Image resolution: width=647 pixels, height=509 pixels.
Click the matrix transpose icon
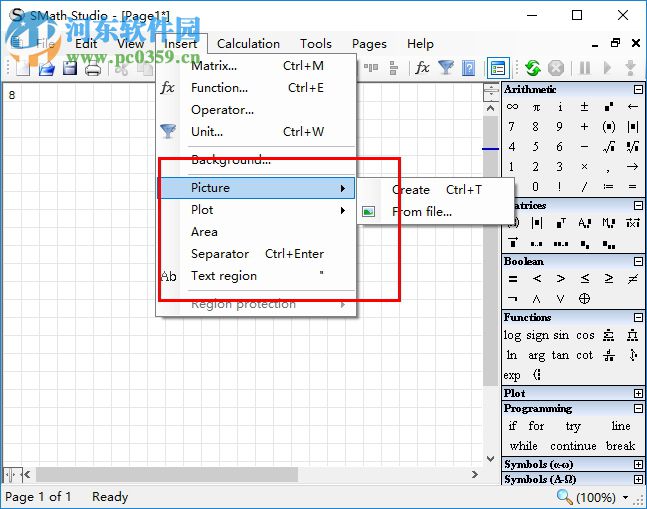(561, 223)
